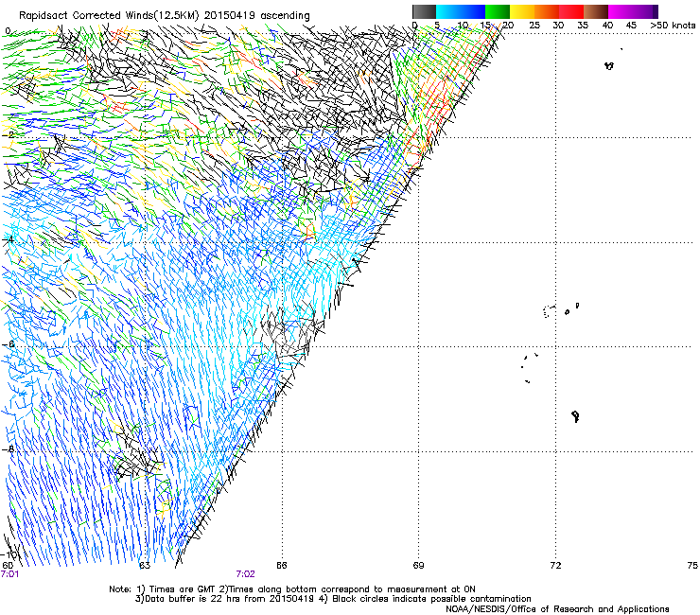Image resolution: width=700 pixels, height=615 pixels.
Task: Click the longitude label '72'
Action: (x=555, y=566)
